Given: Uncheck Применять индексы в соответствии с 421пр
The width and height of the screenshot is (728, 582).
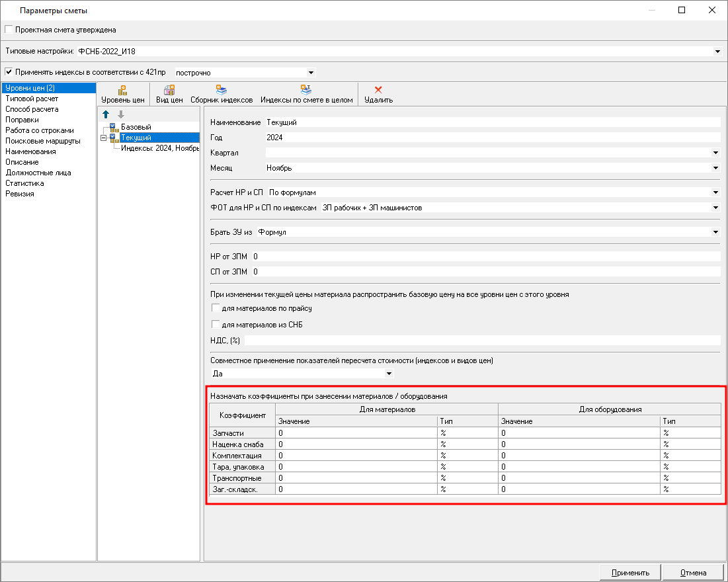Looking at the screenshot, I should pos(9,72).
